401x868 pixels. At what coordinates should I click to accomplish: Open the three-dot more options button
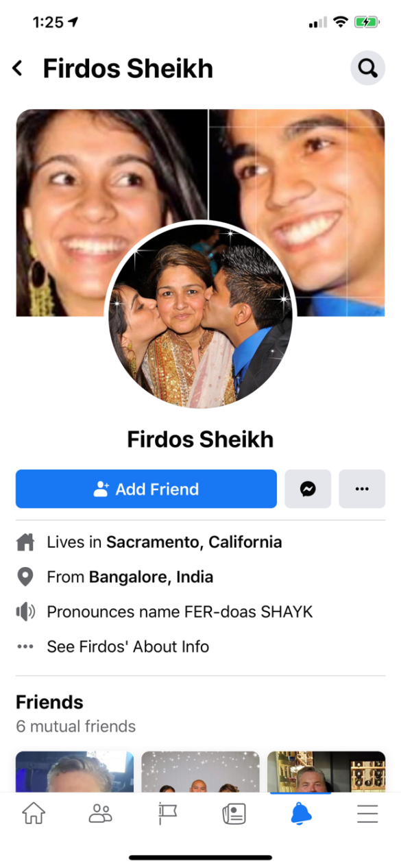tap(362, 489)
